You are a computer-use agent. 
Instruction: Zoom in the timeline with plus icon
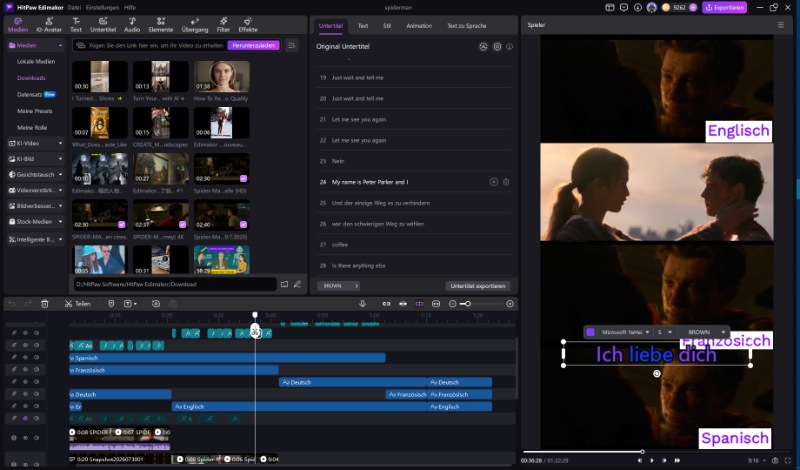(x=510, y=304)
